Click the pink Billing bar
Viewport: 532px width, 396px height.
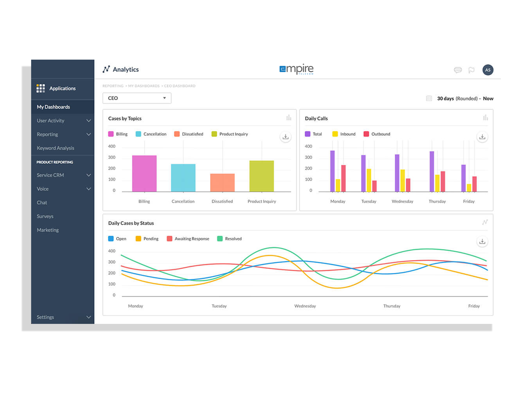[144, 173]
